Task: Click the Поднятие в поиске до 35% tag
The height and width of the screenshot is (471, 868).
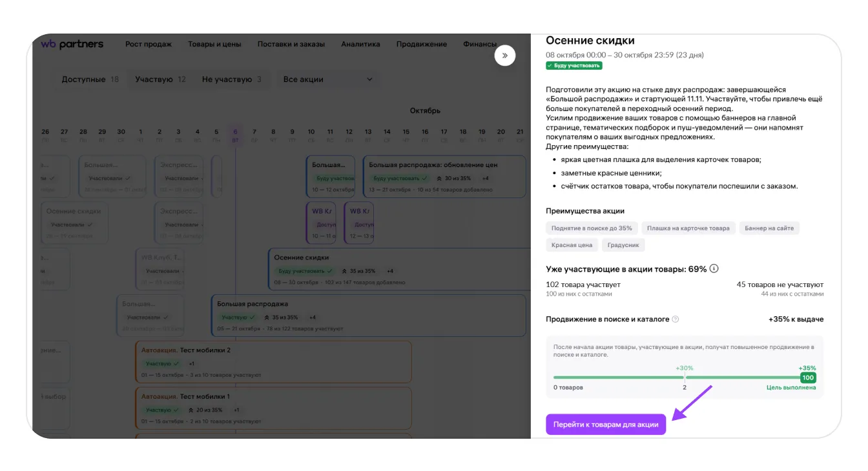Action: [592, 228]
